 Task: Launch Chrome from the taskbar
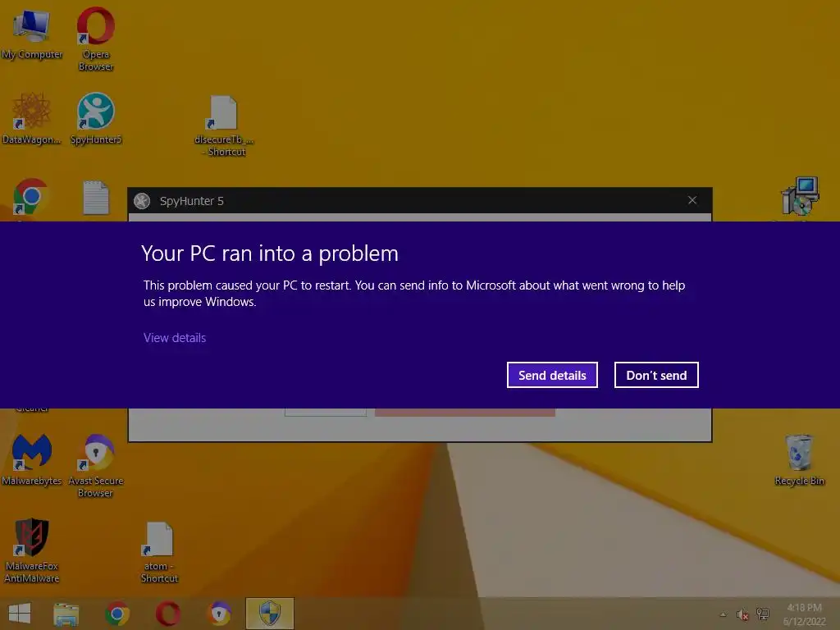click(x=117, y=614)
